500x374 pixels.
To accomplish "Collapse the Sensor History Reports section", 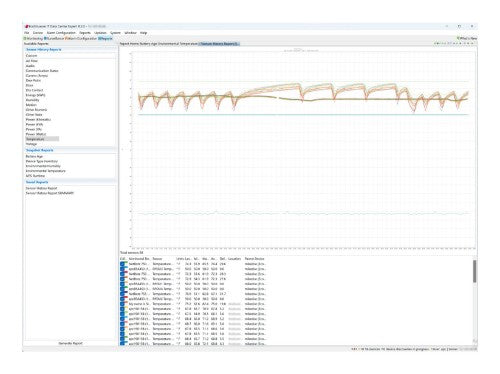I will [44, 49].
